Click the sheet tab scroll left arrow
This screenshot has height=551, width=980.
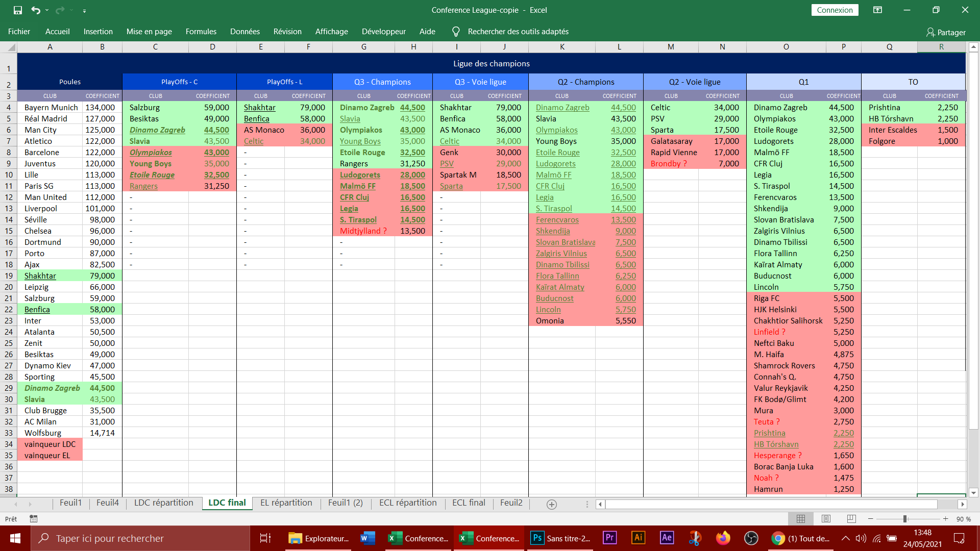pos(16,504)
